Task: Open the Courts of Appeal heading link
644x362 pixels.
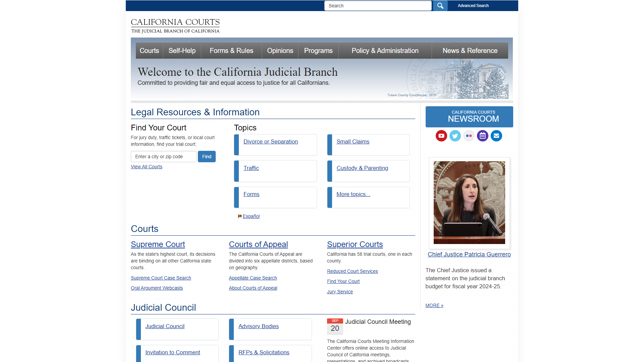Action: pyautogui.click(x=258, y=244)
